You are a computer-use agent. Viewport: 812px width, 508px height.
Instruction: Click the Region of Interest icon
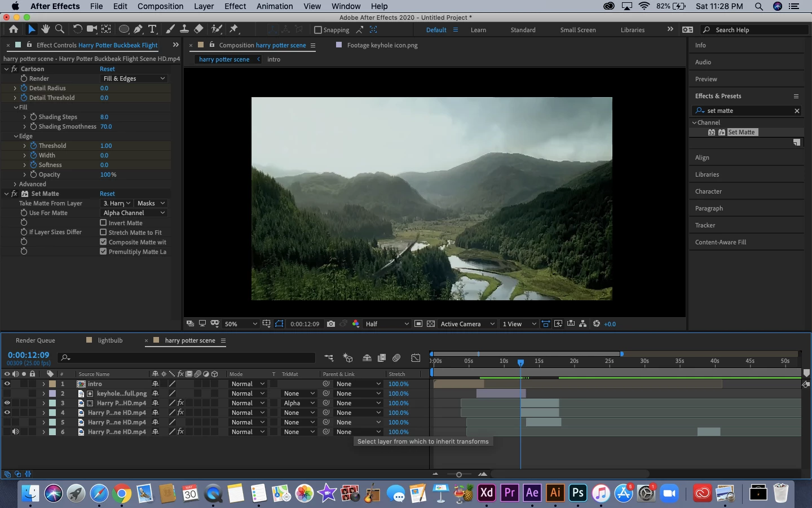418,324
